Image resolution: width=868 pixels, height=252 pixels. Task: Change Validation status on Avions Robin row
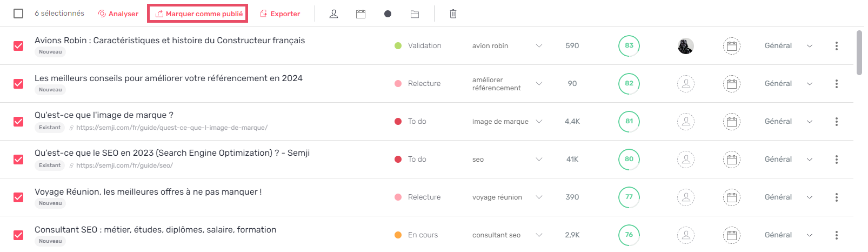[x=418, y=46]
